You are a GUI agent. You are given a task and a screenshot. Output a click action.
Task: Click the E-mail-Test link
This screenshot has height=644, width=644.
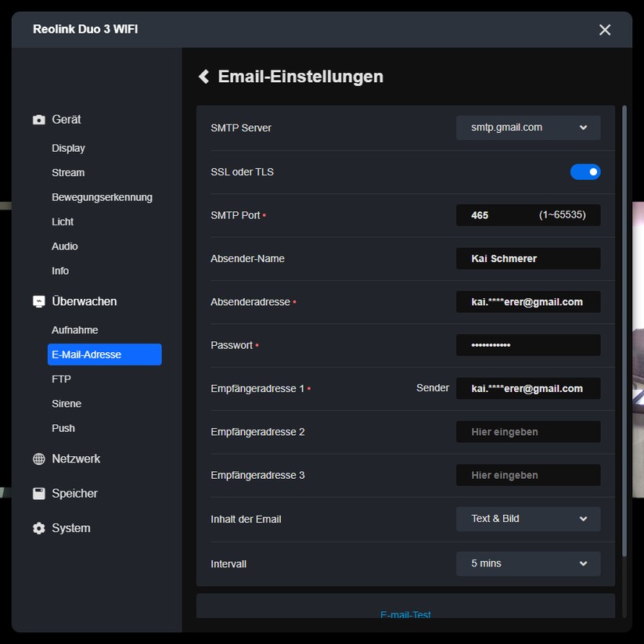coord(405,615)
